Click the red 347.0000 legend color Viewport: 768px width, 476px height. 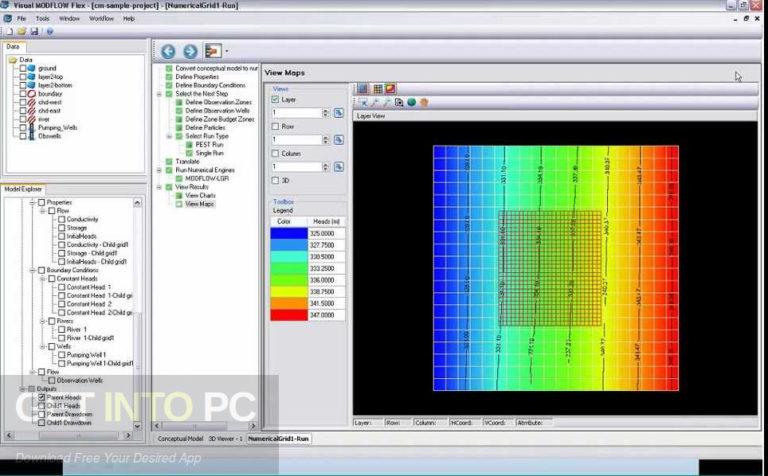click(289, 315)
